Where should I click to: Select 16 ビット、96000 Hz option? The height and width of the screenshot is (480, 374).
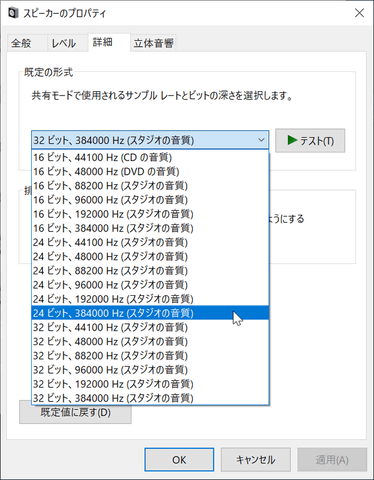click(x=150, y=200)
